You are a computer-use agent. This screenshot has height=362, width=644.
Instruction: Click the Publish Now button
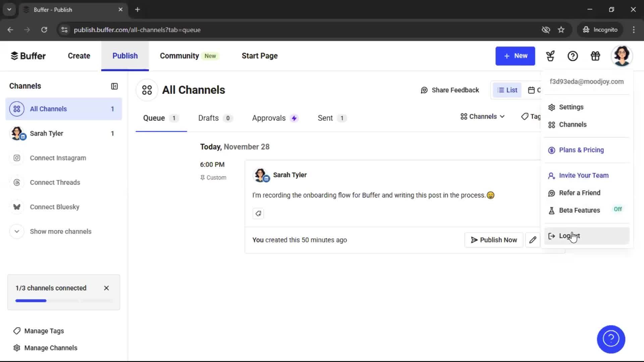[494, 240]
